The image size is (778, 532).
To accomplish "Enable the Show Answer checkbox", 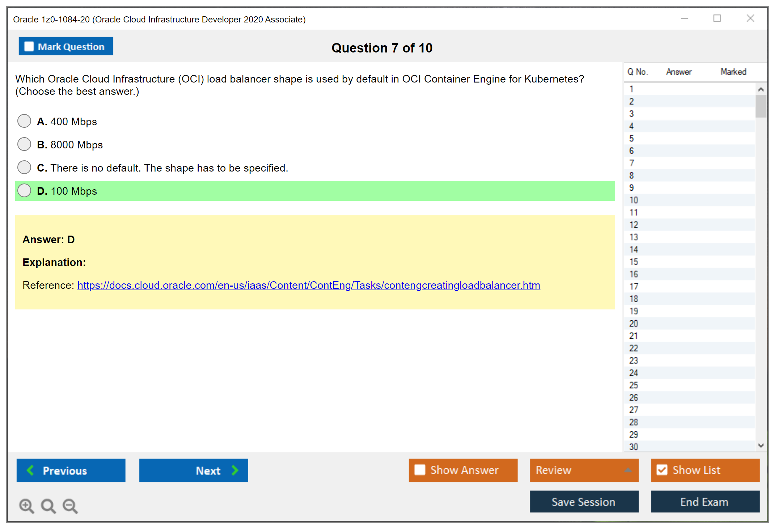I will (420, 470).
